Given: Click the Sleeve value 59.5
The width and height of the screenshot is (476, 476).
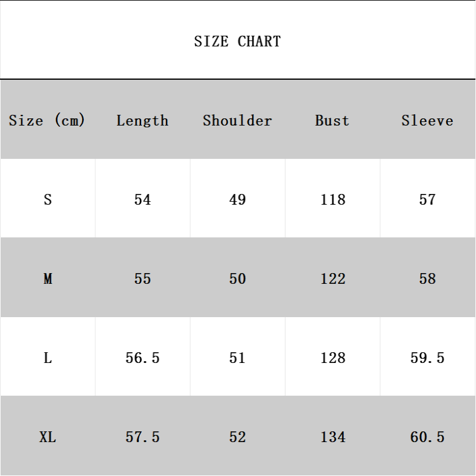Looking at the screenshot, I should coord(427,358).
